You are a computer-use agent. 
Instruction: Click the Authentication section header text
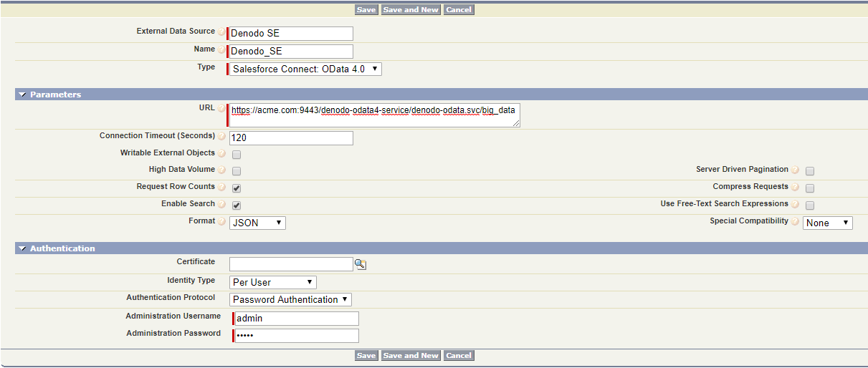[x=62, y=248]
